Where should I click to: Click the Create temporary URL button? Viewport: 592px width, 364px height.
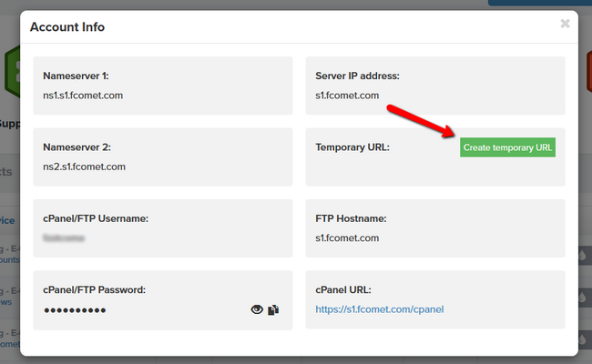507,147
